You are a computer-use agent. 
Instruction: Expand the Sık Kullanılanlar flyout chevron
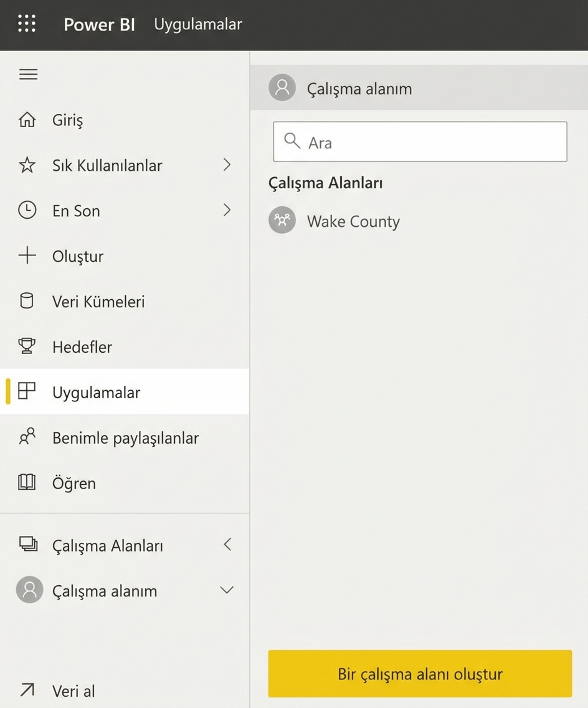(227, 165)
